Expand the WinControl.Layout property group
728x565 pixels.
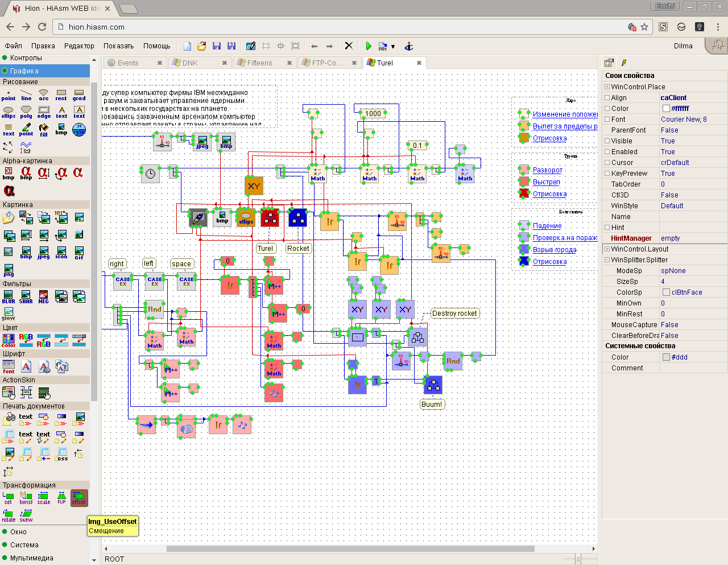pos(607,249)
